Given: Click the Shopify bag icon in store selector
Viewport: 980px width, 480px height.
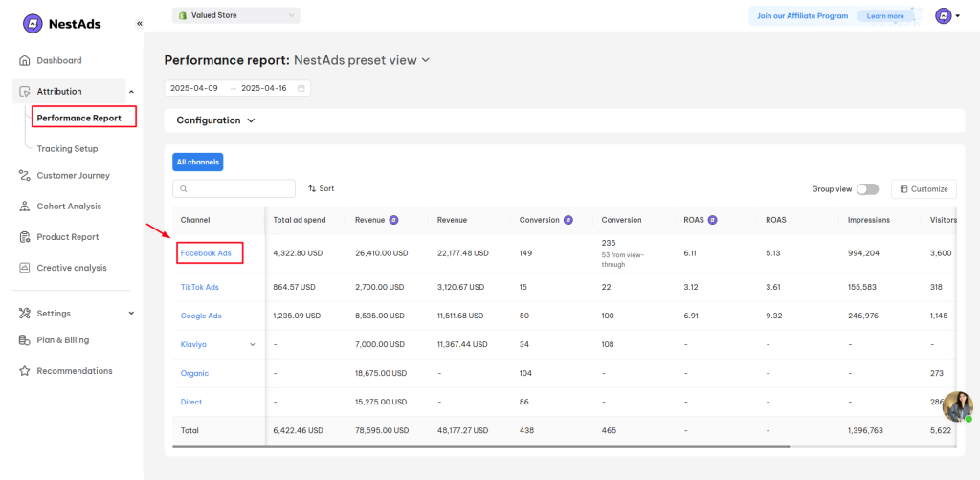Looking at the screenshot, I should click(183, 15).
